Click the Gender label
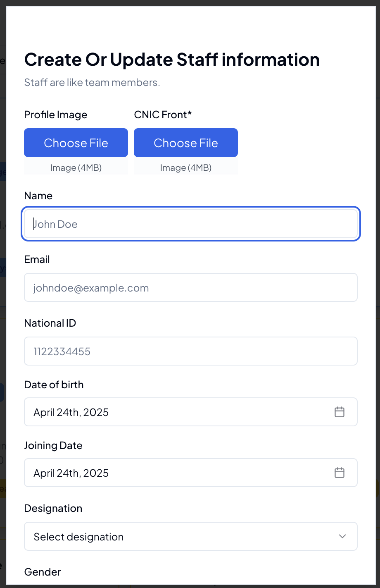 pyautogui.click(x=43, y=572)
